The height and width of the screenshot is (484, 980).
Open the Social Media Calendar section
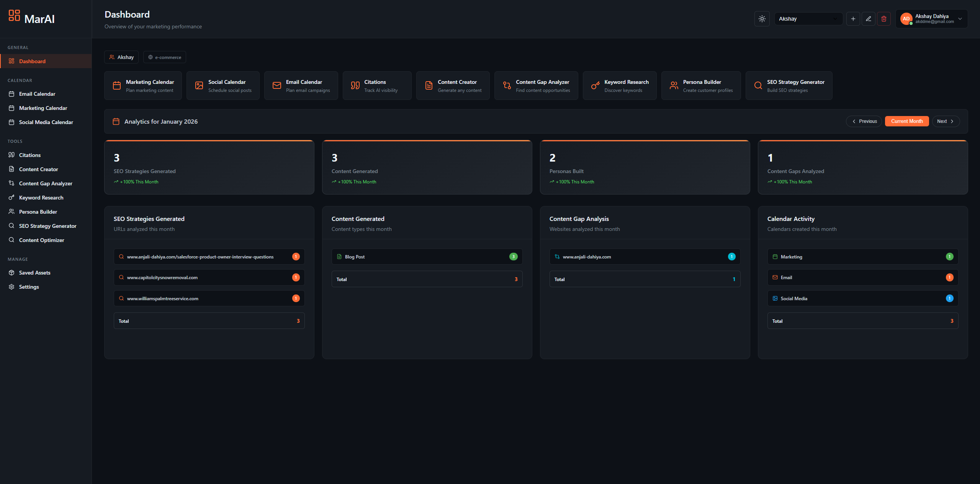[46, 122]
